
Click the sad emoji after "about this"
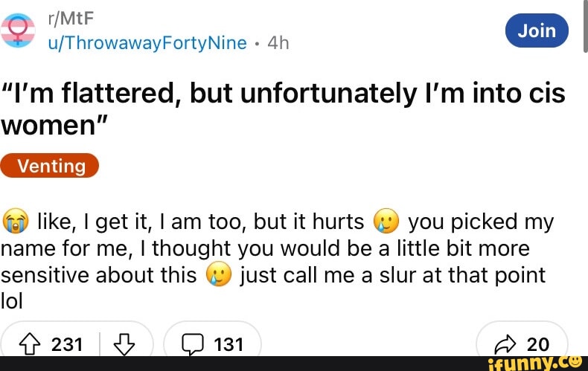217,275
